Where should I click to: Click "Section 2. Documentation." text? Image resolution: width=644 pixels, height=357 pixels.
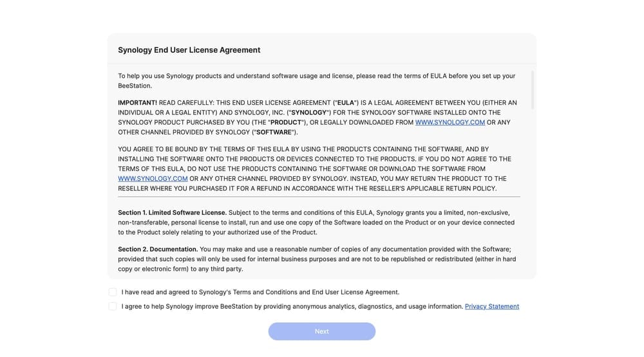158,249
